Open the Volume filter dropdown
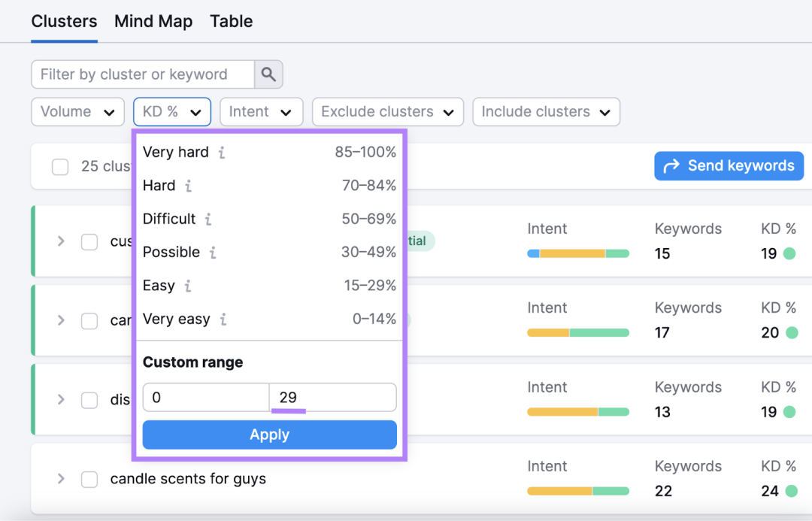812x521 pixels. click(77, 112)
